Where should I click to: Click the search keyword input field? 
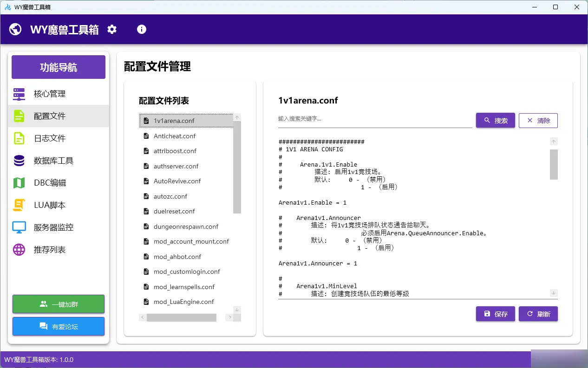tap(374, 119)
